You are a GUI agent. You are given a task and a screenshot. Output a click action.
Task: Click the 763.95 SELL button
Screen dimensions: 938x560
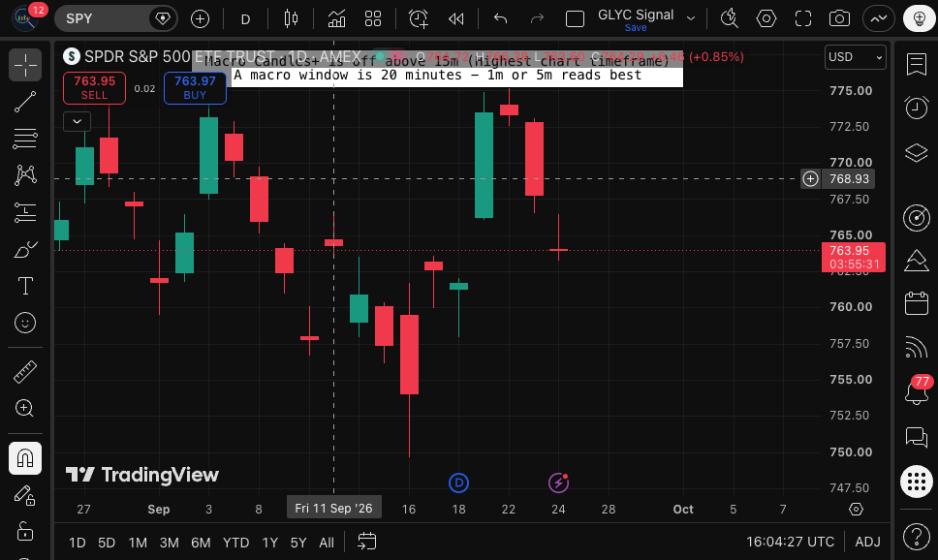point(95,88)
